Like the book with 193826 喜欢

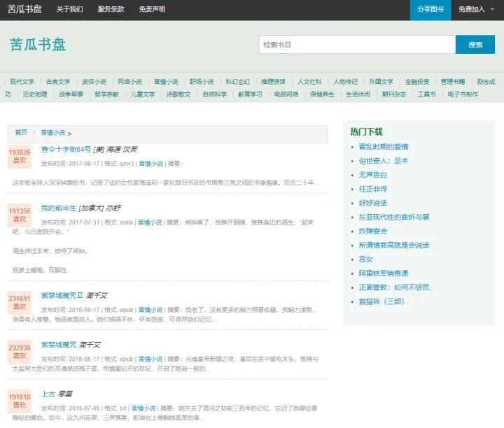coord(20,157)
